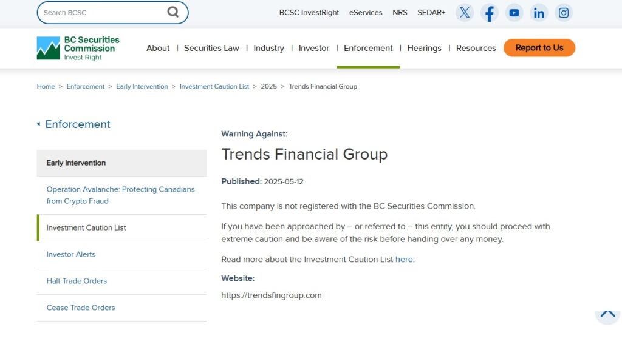
Task: Select the Resources menu item
Action: pyautogui.click(x=476, y=48)
